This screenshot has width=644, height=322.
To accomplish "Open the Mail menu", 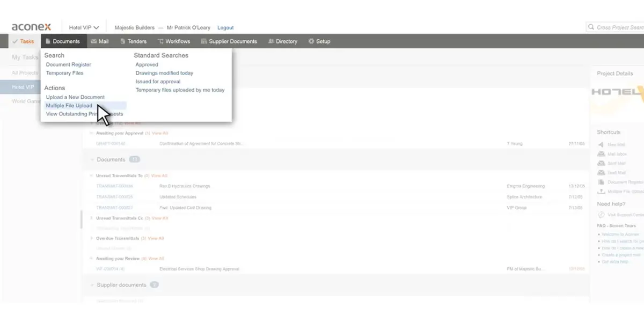I will [100, 41].
